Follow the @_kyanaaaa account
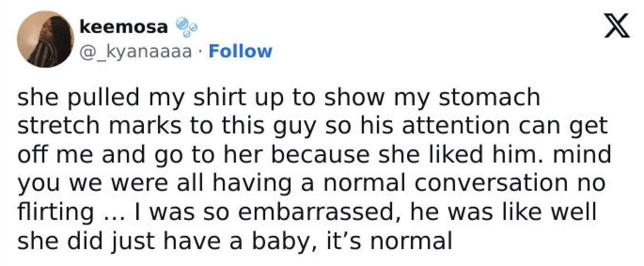Image resolution: width=644 pixels, height=266 pixels. click(240, 50)
